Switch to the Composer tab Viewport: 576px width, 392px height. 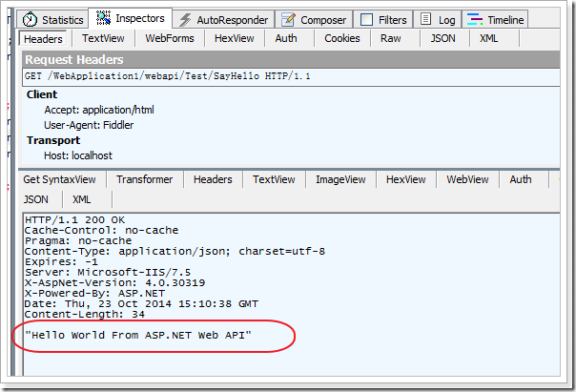pyautogui.click(x=314, y=19)
